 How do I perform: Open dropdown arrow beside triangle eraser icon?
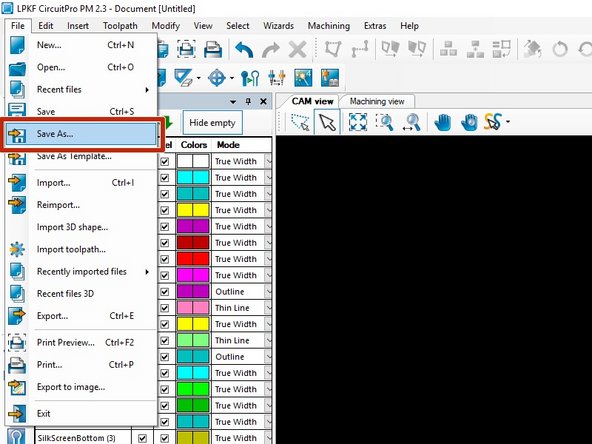tap(199, 79)
